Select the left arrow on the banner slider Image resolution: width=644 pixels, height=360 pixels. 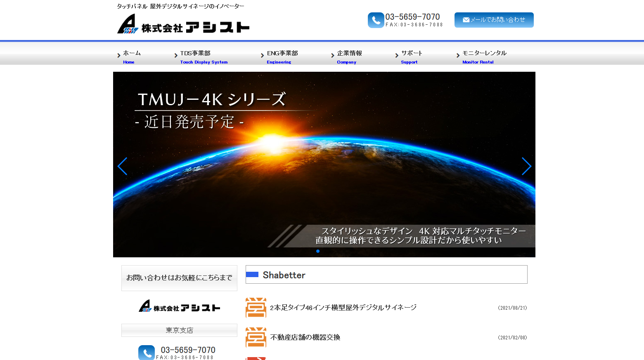123,166
